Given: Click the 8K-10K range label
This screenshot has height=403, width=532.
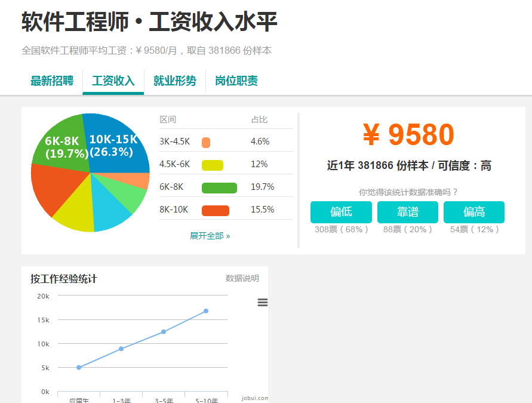Looking at the screenshot, I should pyautogui.click(x=174, y=210).
